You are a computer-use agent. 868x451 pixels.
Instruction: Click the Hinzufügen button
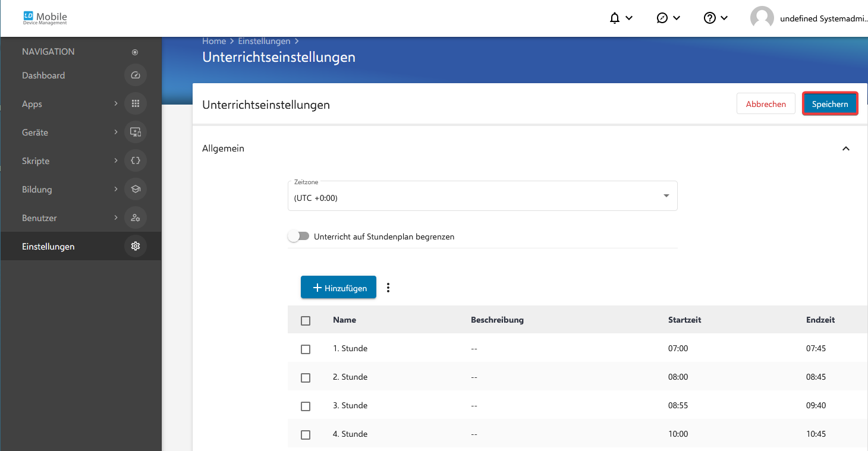338,288
